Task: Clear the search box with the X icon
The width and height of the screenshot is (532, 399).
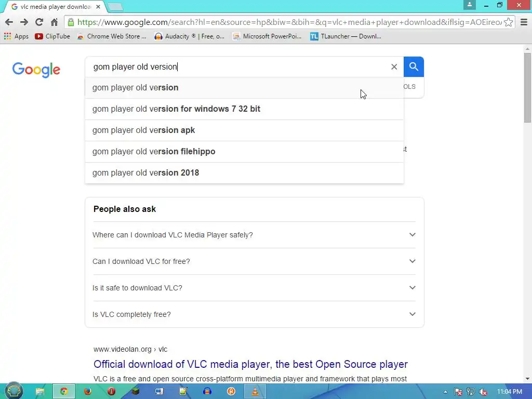Action: pyautogui.click(x=394, y=67)
